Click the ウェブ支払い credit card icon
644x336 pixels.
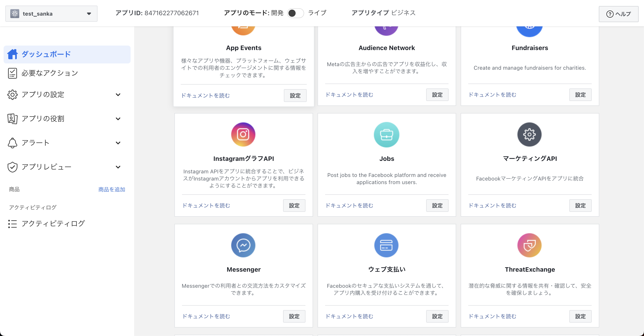pos(386,245)
